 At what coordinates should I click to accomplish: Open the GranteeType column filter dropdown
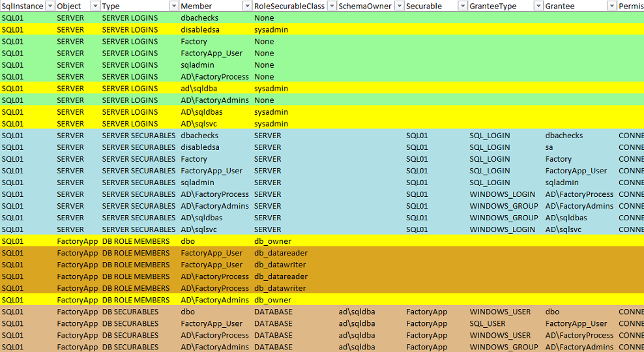click(538, 6)
